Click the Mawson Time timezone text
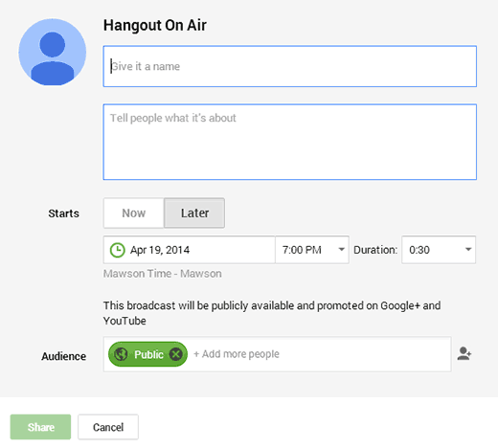498x448 pixels. pyautogui.click(x=163, y=274)
